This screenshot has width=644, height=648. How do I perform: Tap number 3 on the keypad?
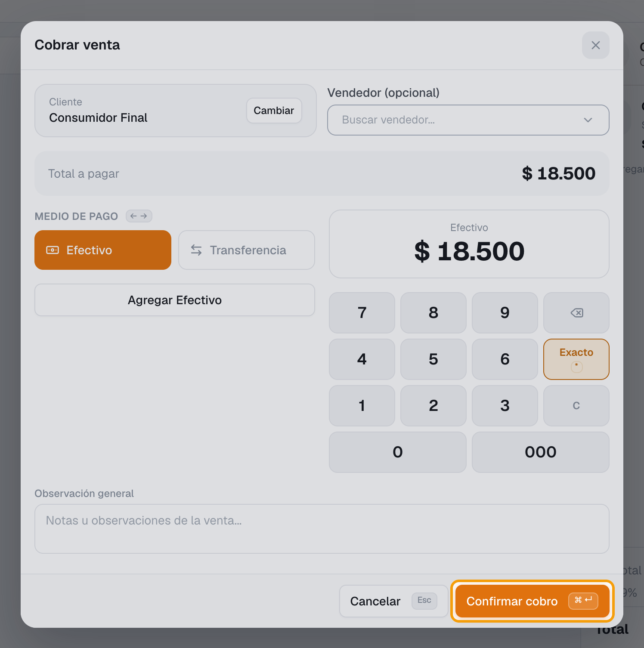[505, 406]
